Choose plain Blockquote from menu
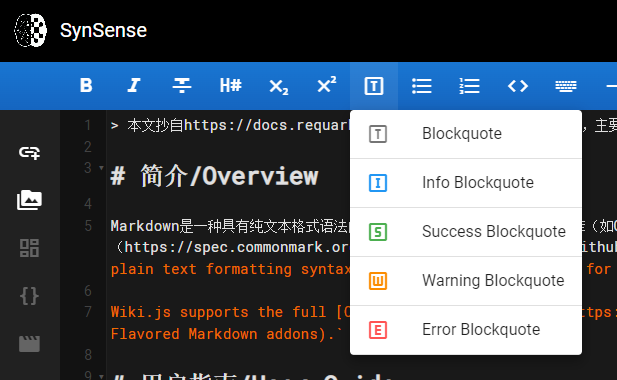Viewport: 617px width, 380px height. 466,134
